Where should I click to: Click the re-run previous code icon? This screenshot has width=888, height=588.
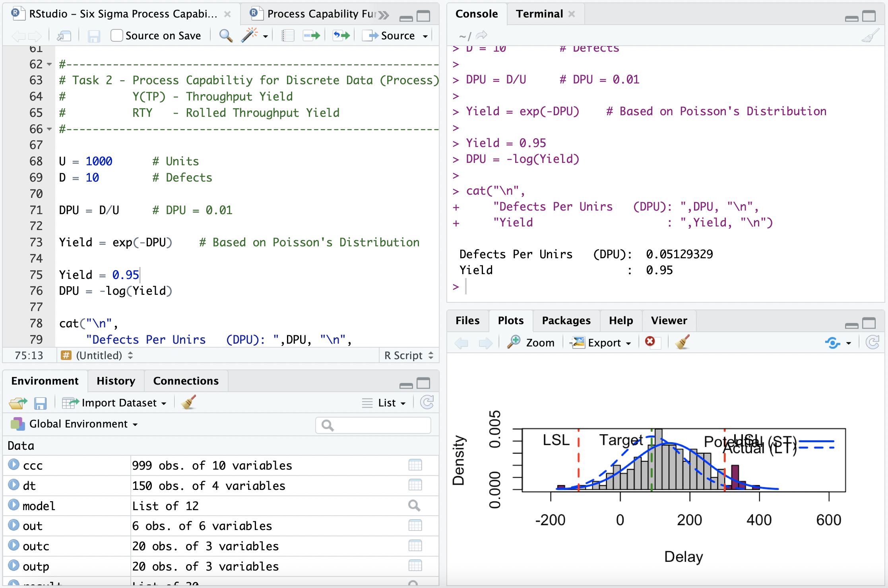pyautogui.click(x=341, y=36)
